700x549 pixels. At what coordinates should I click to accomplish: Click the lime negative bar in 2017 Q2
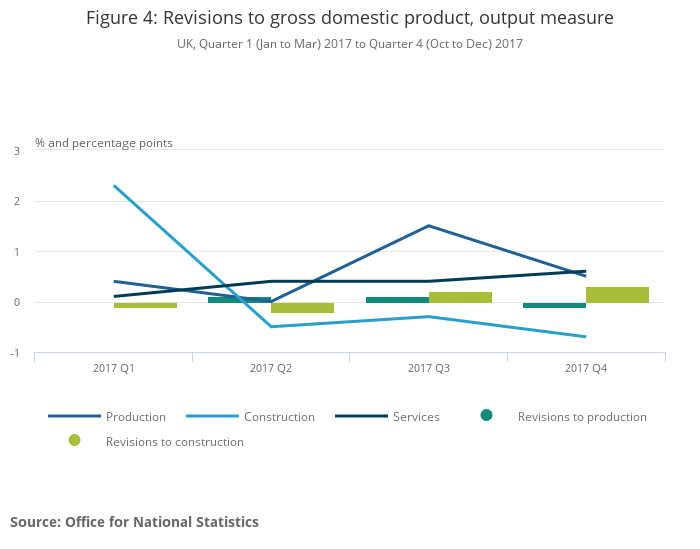click(303, 308)
